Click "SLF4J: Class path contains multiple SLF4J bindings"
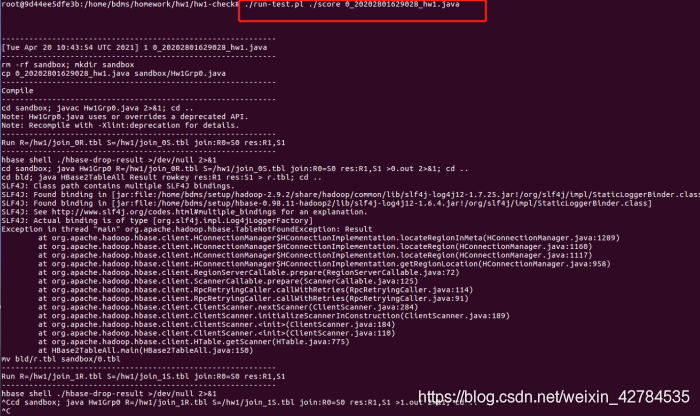 point(118,186)
